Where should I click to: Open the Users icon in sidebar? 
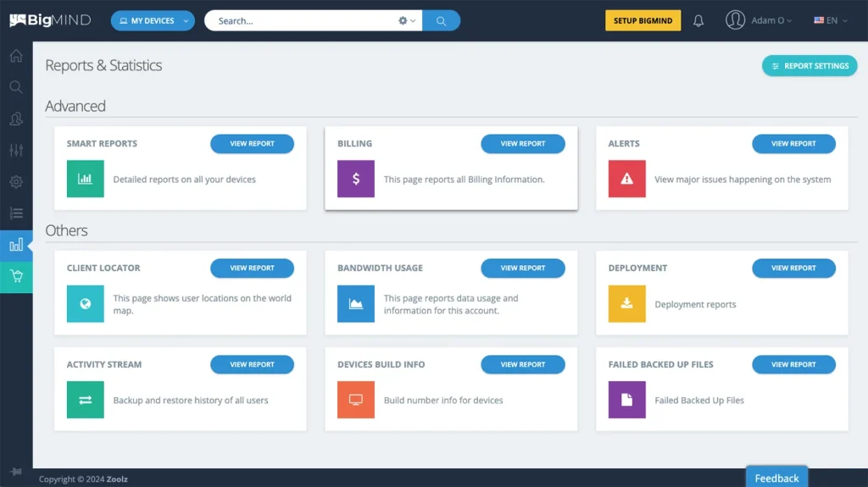16,119
